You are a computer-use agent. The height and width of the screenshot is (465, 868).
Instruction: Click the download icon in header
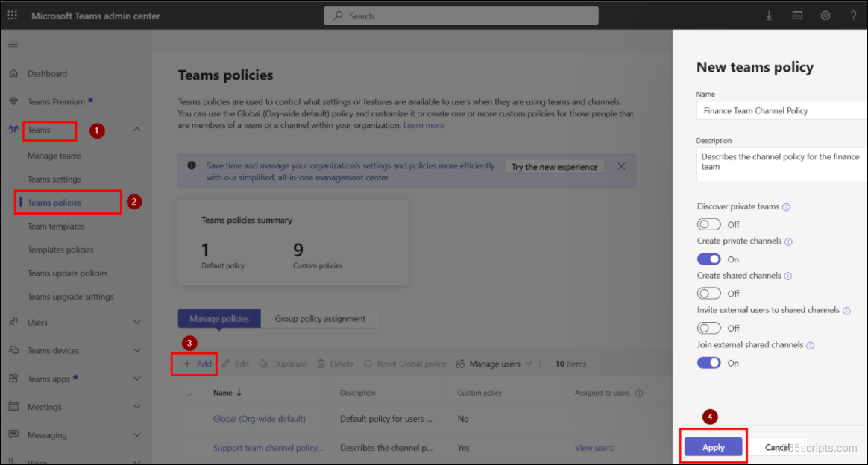[769, 16]
